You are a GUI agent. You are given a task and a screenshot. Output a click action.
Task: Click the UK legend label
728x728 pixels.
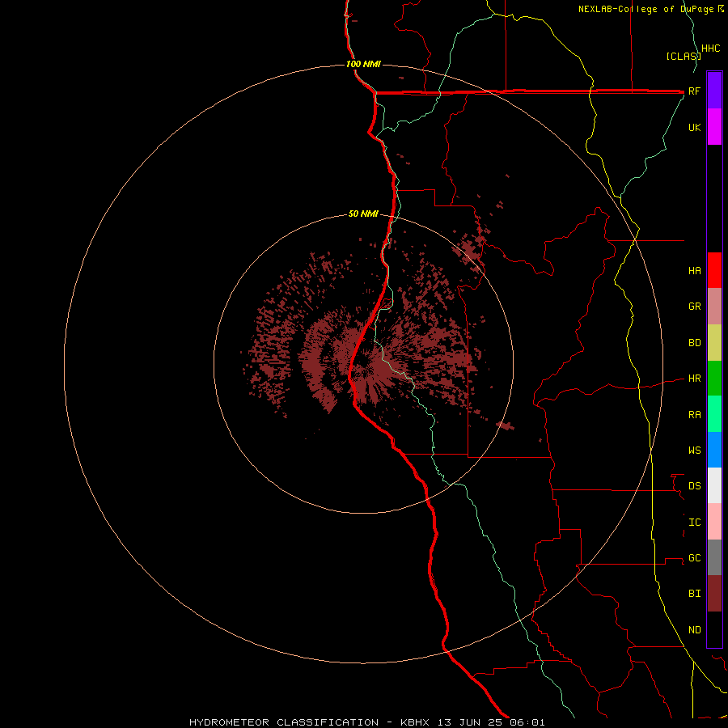click(x=695, y=127)
